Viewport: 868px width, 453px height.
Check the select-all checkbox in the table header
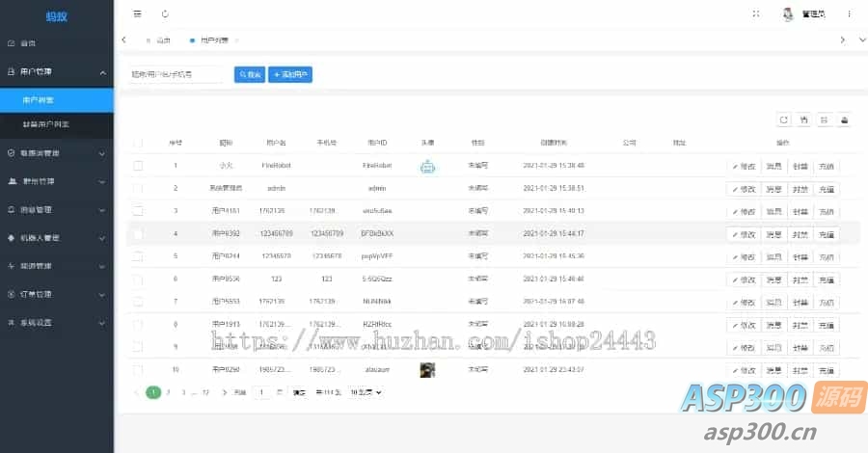click(x=138, y=143)
